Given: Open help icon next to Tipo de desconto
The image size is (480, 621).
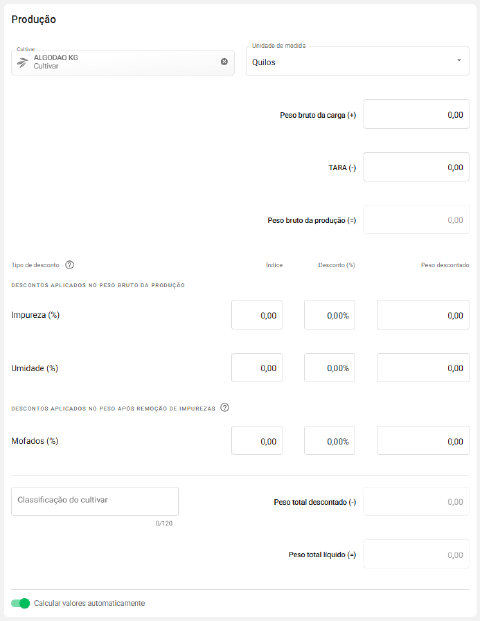Looking at the screenshot, I should point(70,265).
